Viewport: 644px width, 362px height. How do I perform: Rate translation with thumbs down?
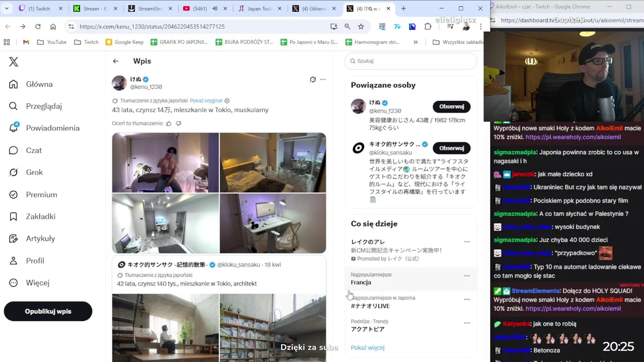pyautogui.click(x=179, y=123)
